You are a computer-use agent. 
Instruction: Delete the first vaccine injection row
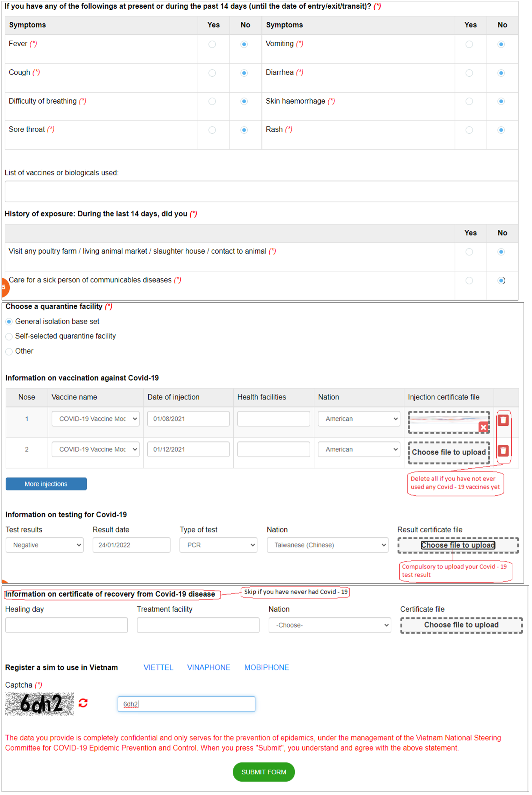[503, 420]
